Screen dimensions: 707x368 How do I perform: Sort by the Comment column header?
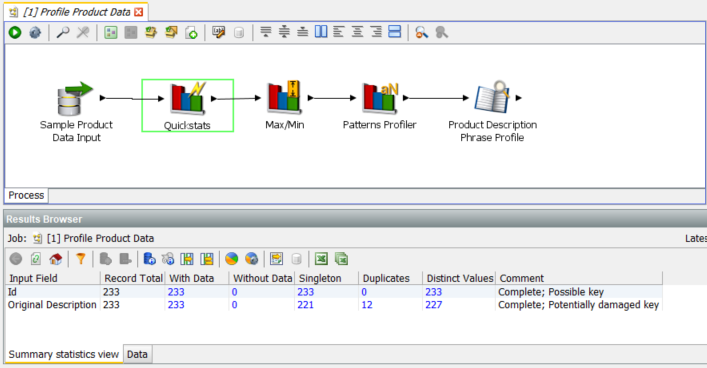coord(579,278)
